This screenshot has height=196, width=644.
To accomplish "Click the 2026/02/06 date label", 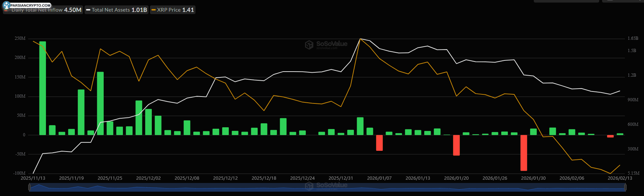I will pos(572,178).
